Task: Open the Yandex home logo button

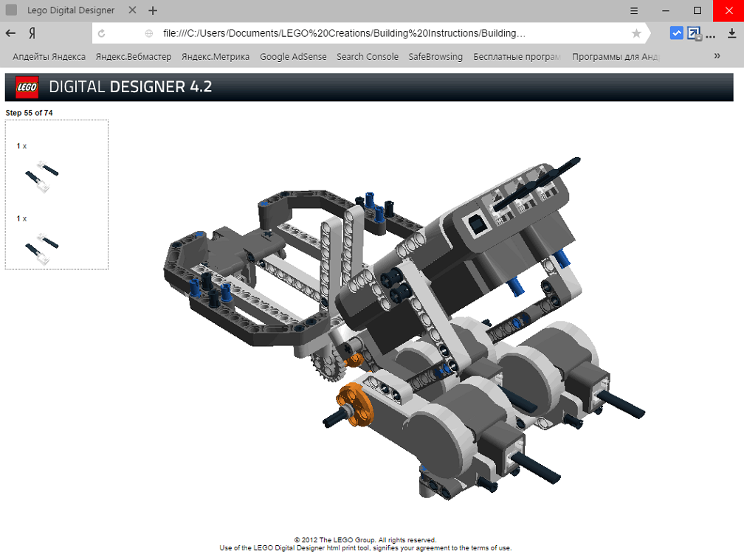Action: [x=32, y=33]
